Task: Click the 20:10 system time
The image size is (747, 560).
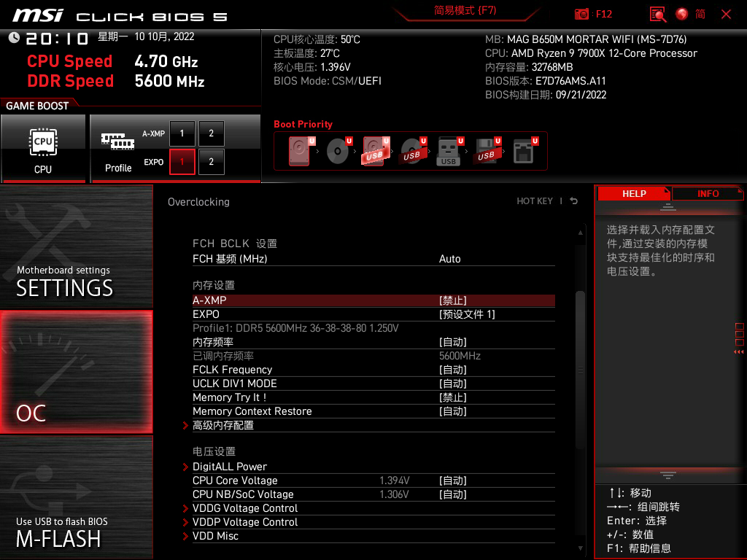Action: point(57,38)
